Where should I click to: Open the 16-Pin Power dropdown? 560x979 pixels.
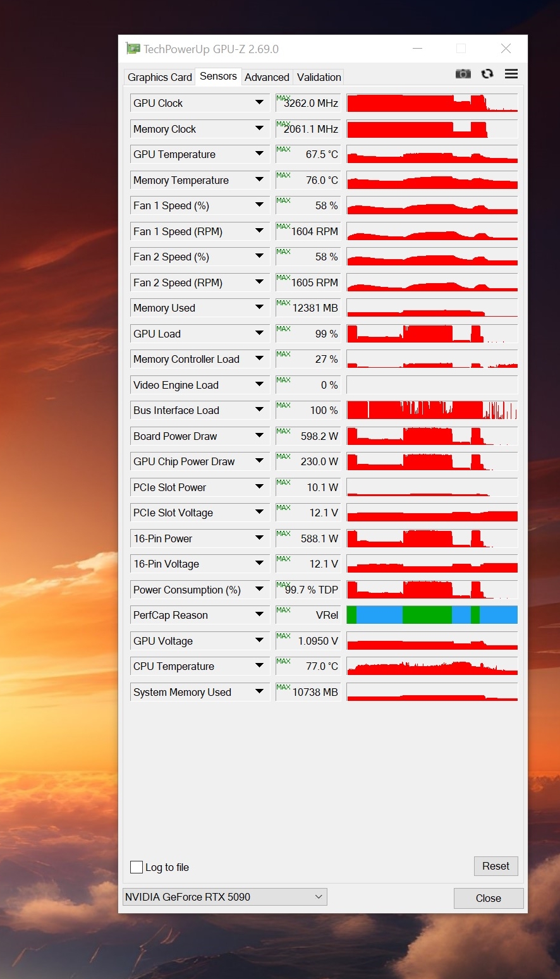coord(259,538)
